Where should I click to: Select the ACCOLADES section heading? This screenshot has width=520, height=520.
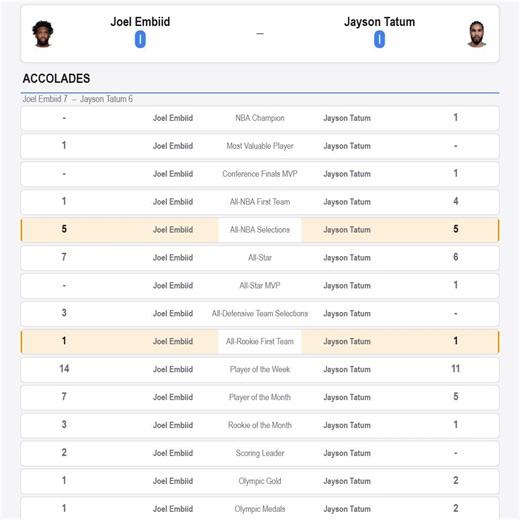pos(56,78)
